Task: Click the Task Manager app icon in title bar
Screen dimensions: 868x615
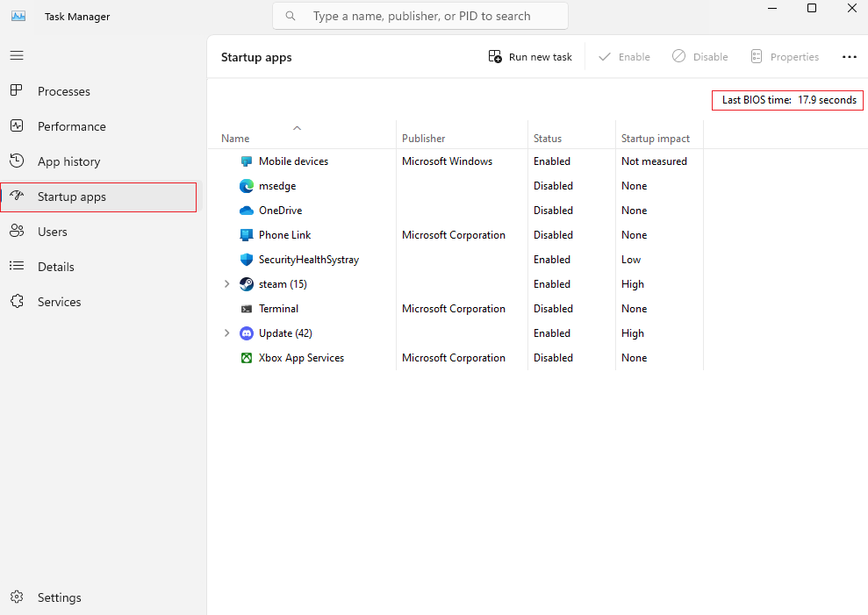Action: (18, 16)
